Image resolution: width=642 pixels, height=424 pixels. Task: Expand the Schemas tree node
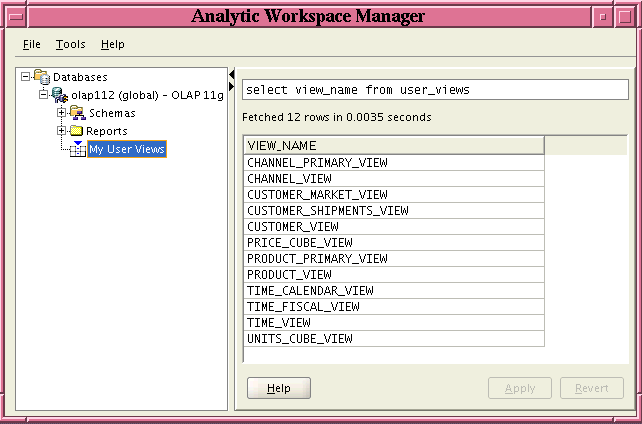click(x=61, y=113)
